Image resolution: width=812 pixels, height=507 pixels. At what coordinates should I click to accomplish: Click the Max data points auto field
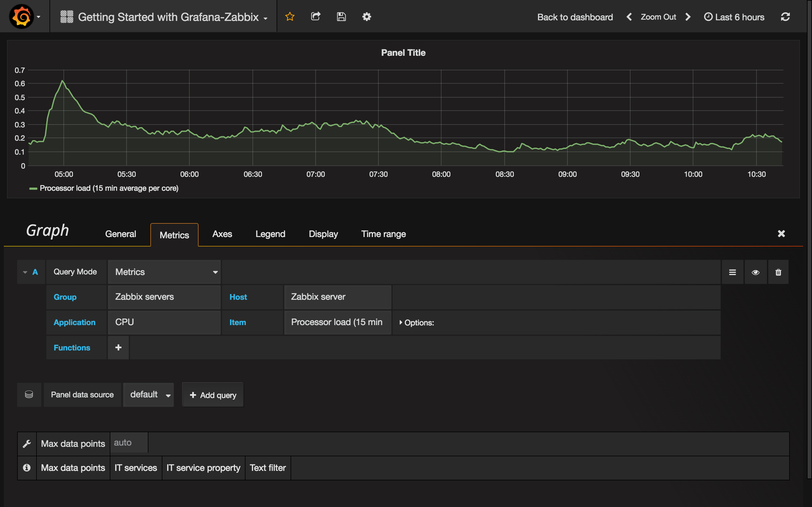click(x=129, y=443)
